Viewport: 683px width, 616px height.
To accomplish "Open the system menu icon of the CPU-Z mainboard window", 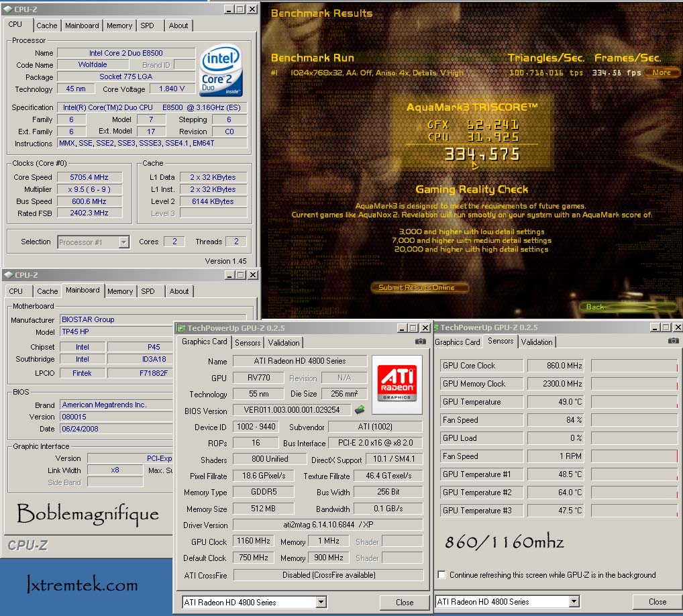I will 9,275.
